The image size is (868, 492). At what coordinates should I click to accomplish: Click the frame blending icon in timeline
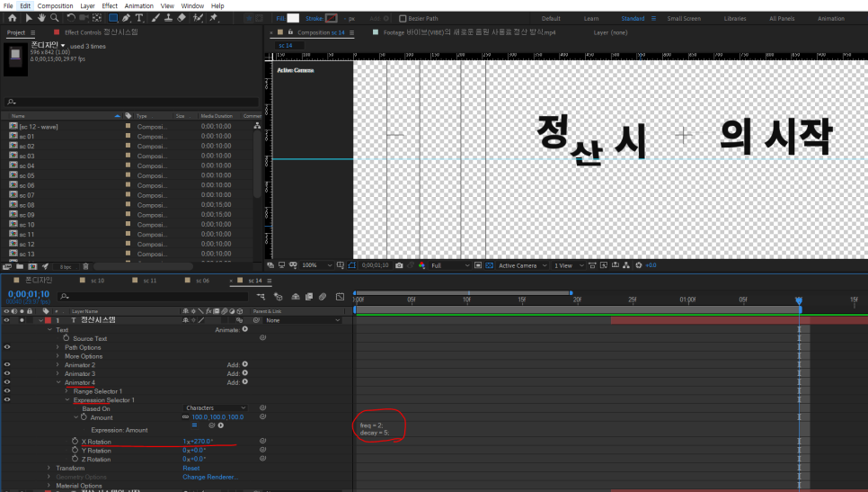pos(309,297)
